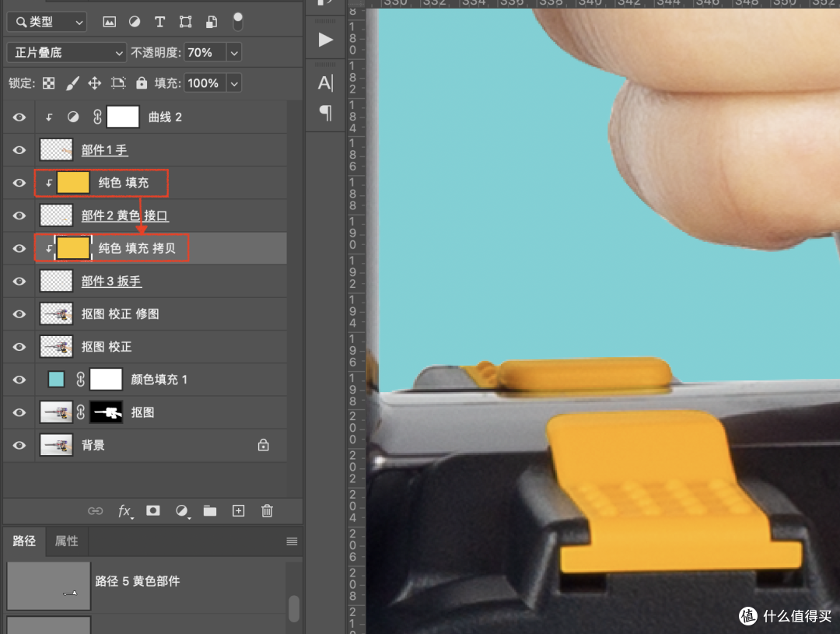Click the fill 100% input field

point(205,83)
